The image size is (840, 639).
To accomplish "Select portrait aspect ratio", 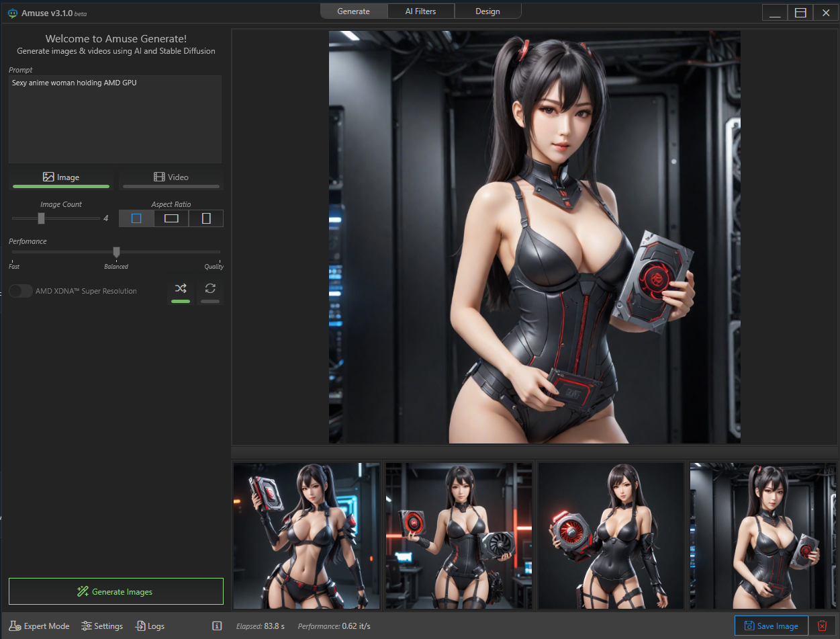I will [x=206, y=218].
